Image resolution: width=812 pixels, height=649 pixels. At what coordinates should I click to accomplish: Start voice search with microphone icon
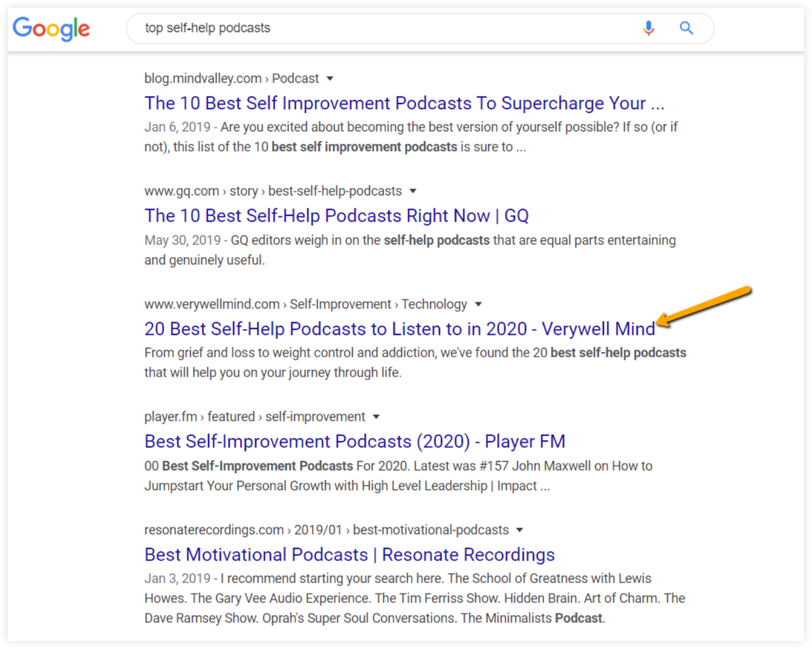pyautogui.click(x=648, y=28)
